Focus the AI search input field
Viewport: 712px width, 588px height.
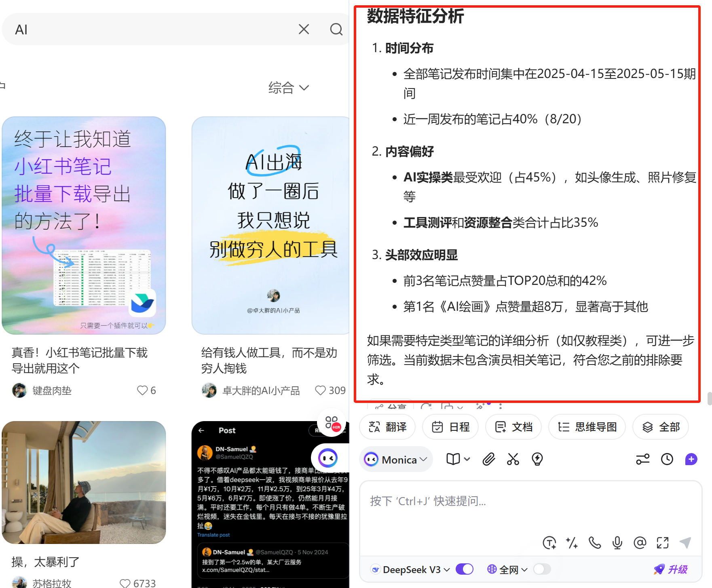click(x=154, y=29)
